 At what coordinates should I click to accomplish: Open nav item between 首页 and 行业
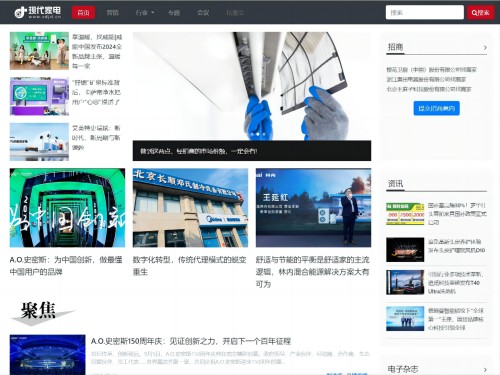pos(112,13)
